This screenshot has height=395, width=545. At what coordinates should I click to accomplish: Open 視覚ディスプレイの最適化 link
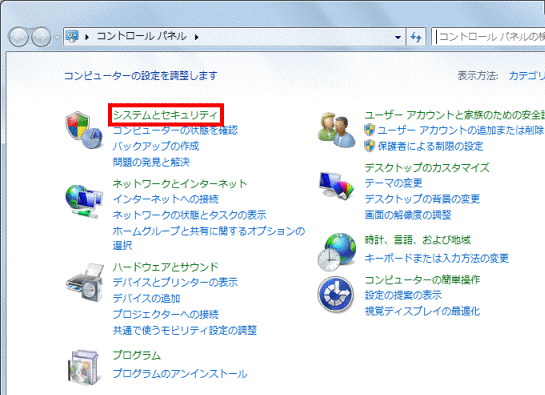click(422, 311)
